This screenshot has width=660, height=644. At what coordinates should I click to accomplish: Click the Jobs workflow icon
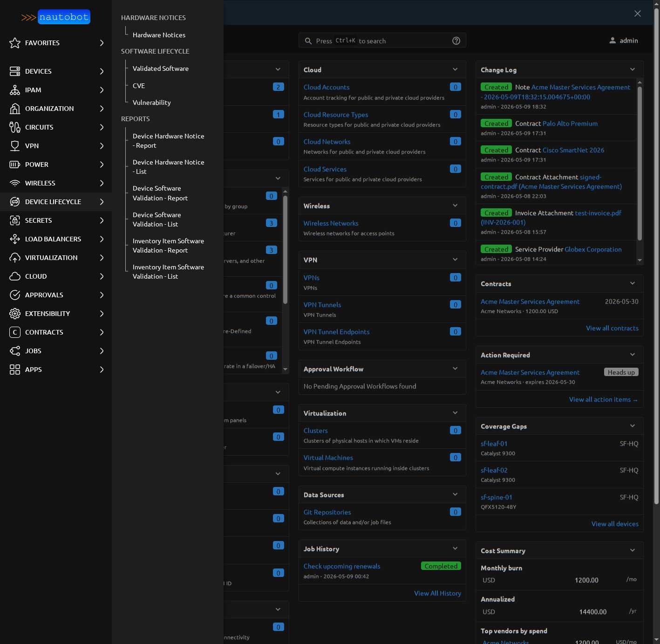(15, 351)
